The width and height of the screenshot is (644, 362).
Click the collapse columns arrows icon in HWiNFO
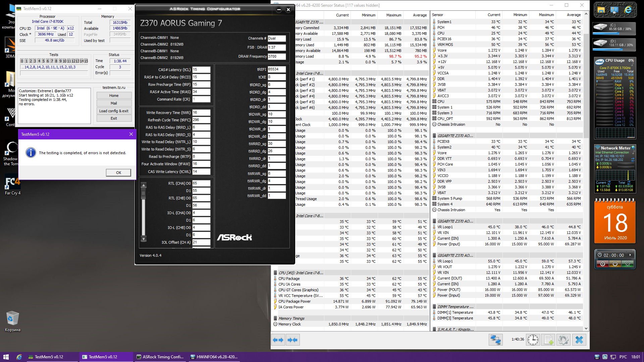292,340
